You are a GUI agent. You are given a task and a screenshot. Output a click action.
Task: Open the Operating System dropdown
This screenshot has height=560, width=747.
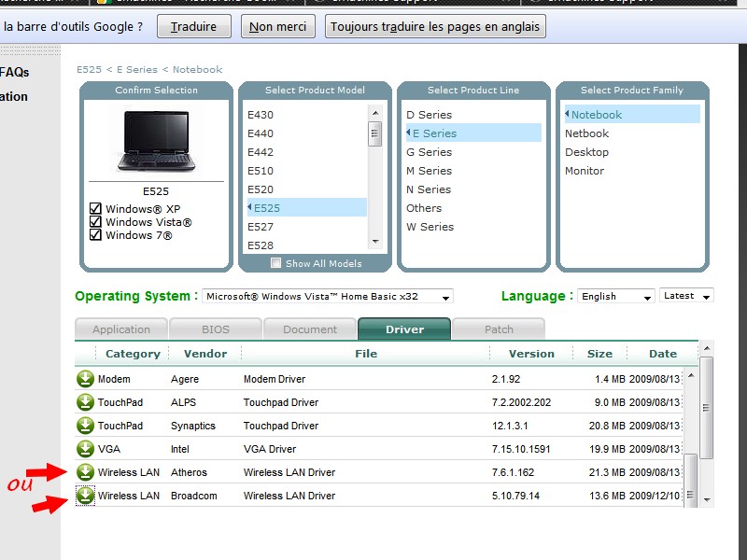click(x=327, y=297)
